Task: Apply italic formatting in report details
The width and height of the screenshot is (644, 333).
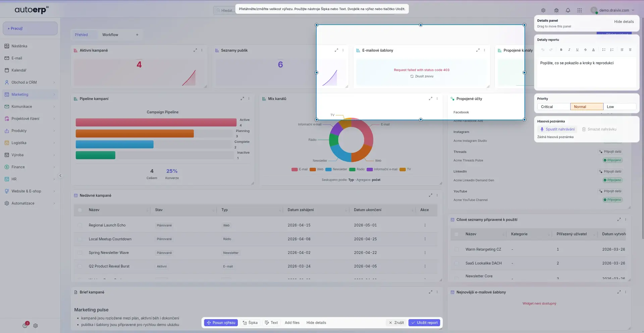Action: click(569, 50)
